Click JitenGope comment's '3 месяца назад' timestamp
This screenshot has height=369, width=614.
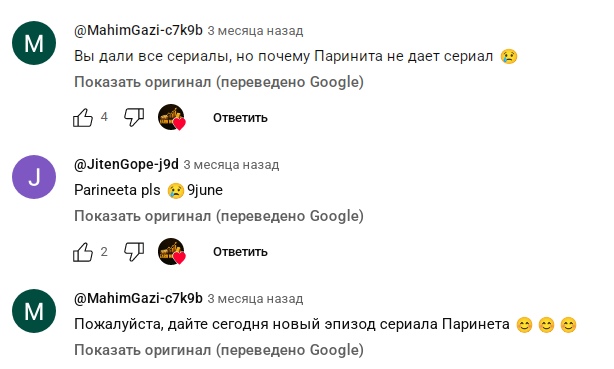(x=231, y=165)
